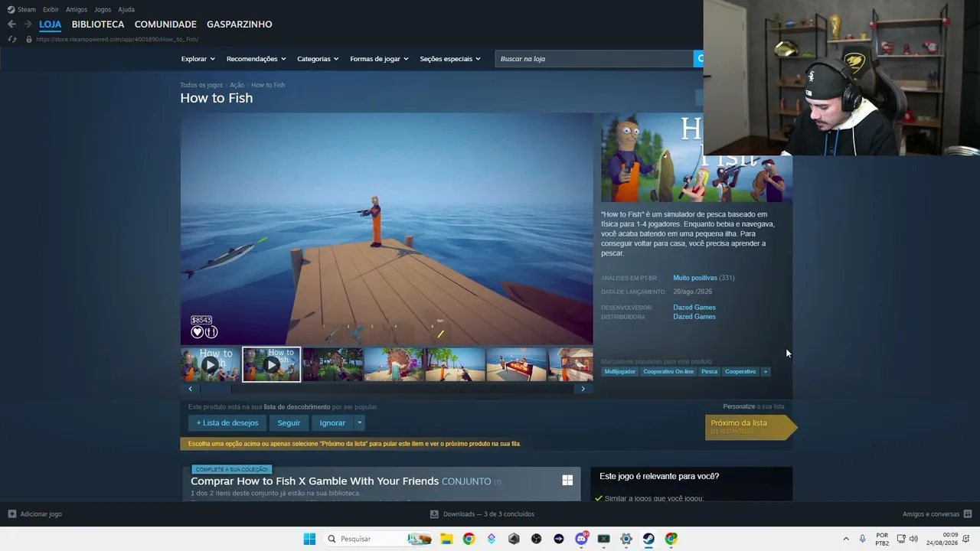Play the first How to Fish trailer thumbnail
The height and width of the screenshot is (551, 980).
pyautogui.click(x=210, y=364)
